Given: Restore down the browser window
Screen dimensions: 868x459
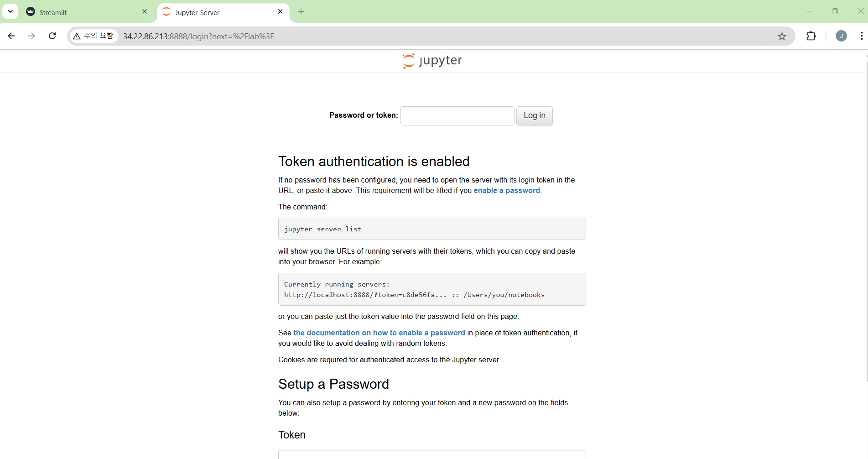Looking at the screenshot, I should pyautogui.click(x=835, y=11).
